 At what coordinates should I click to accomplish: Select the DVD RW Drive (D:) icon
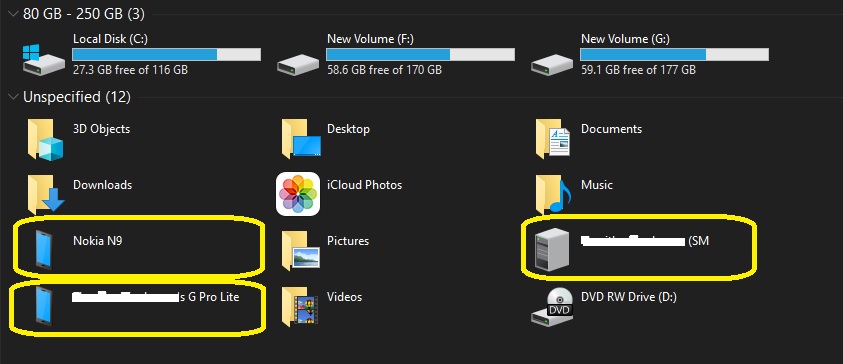[552, 306]
